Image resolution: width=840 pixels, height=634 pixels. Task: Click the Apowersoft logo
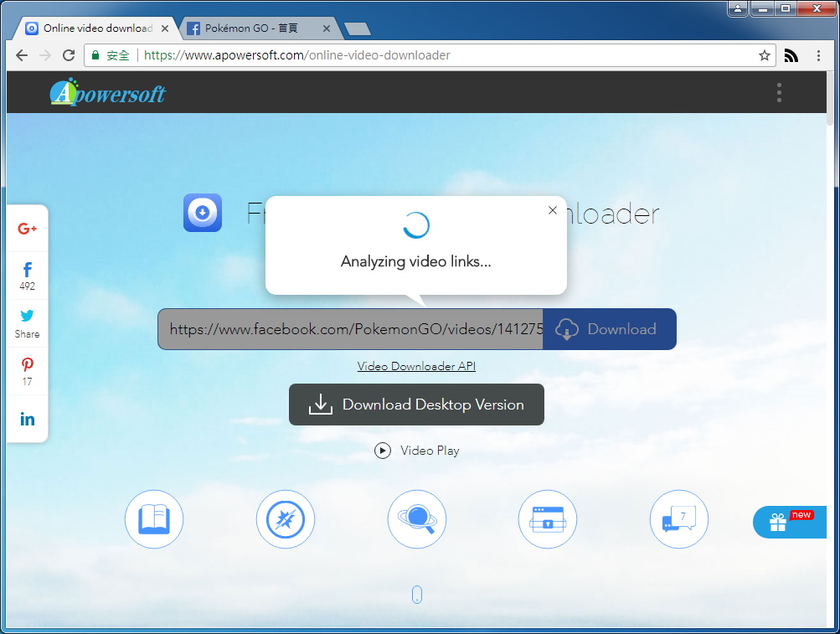coord(108,92)
